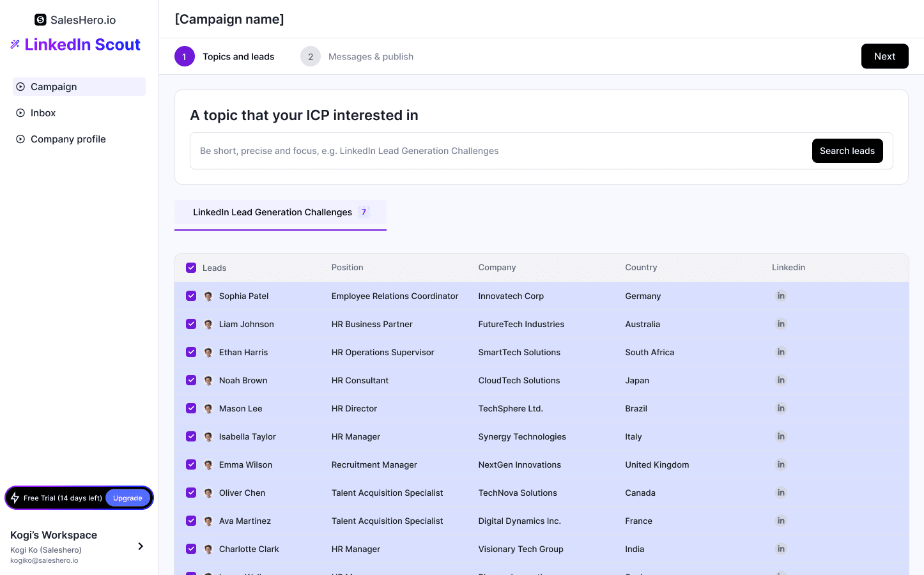This screenshot has width=924, height=575.
Task: Select the LinkedIn Scout wand icon
Action: click(x=14, y=44)
